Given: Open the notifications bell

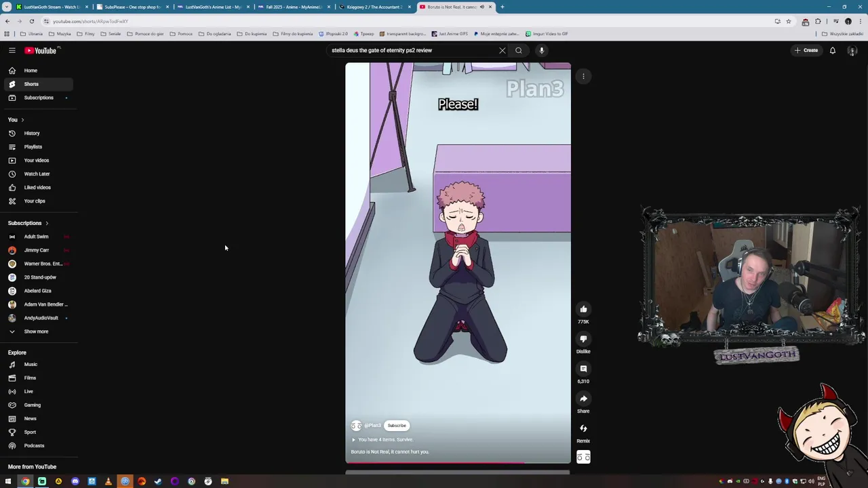Looking at the screenshot, I should pos(833,50).
